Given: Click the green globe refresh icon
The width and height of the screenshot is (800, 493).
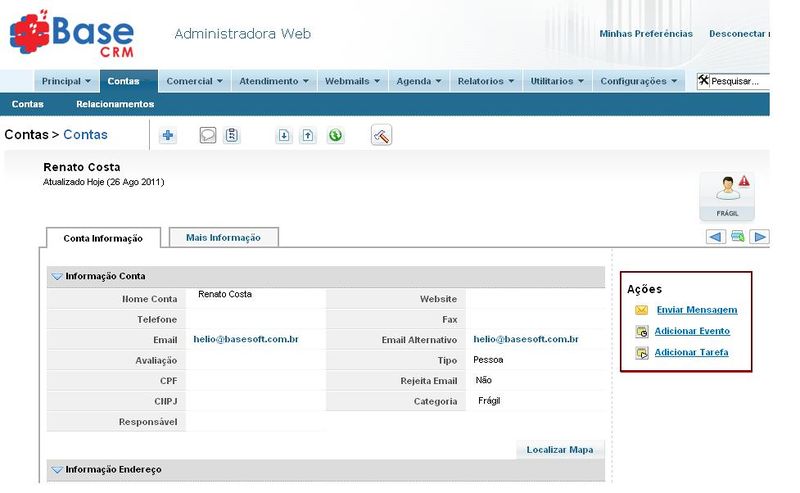Looking at the screenshot, I should point(335,135).
